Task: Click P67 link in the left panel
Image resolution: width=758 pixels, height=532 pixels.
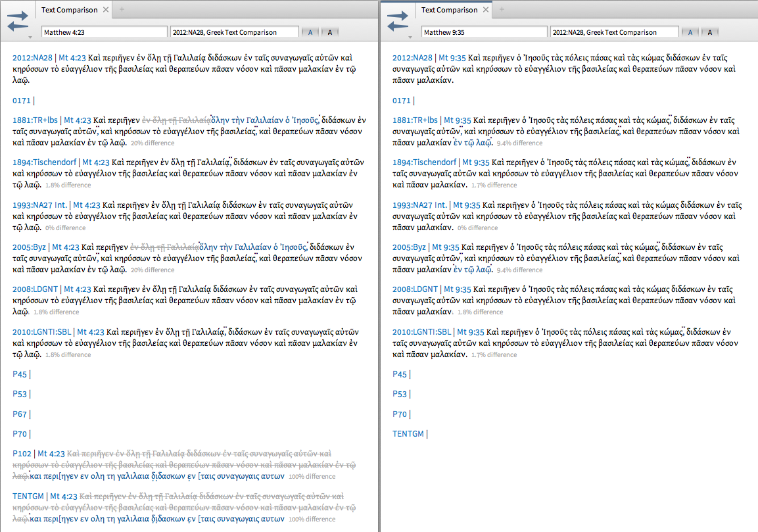Action: click(x=20, y=414)
